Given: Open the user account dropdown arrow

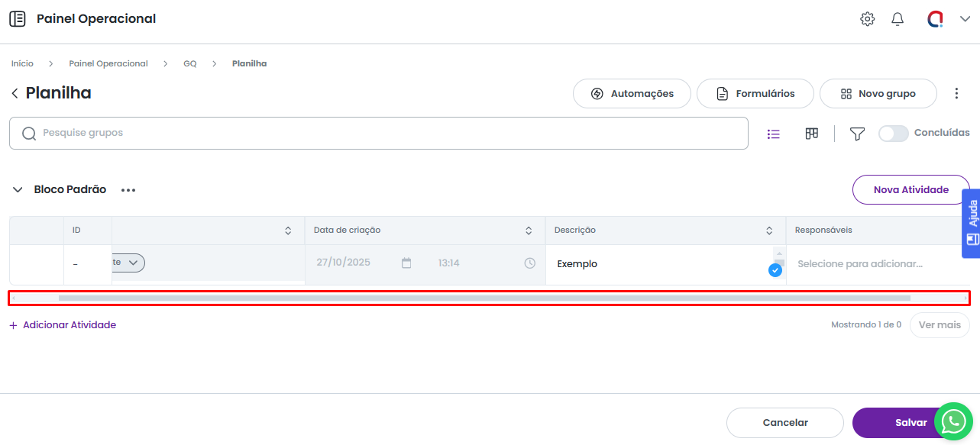Looking at the screenshot, I should click(964, 19).
